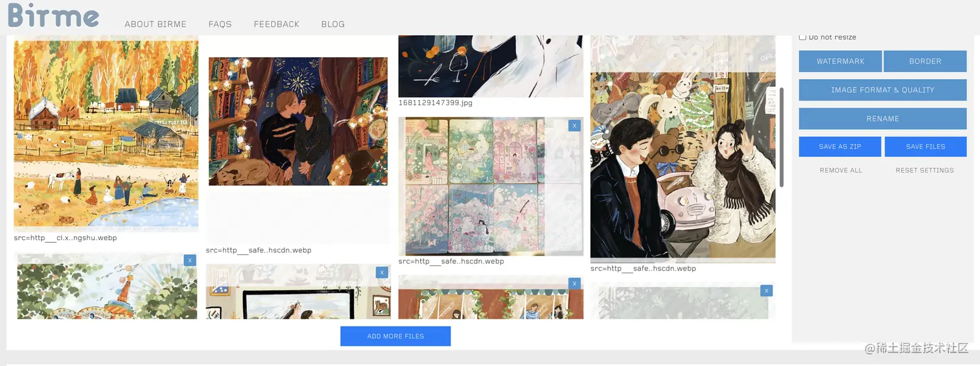Remove the framed picture room image via x
The image size is (980, 366).
pos(382,273)
